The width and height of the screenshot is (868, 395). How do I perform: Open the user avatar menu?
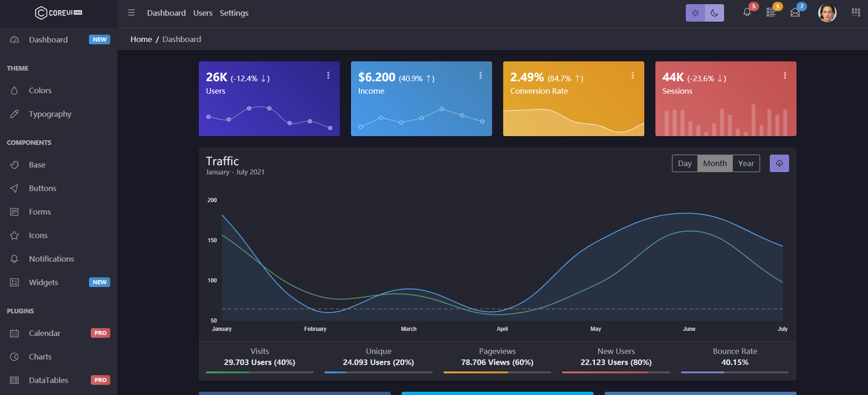coord(827,13)
